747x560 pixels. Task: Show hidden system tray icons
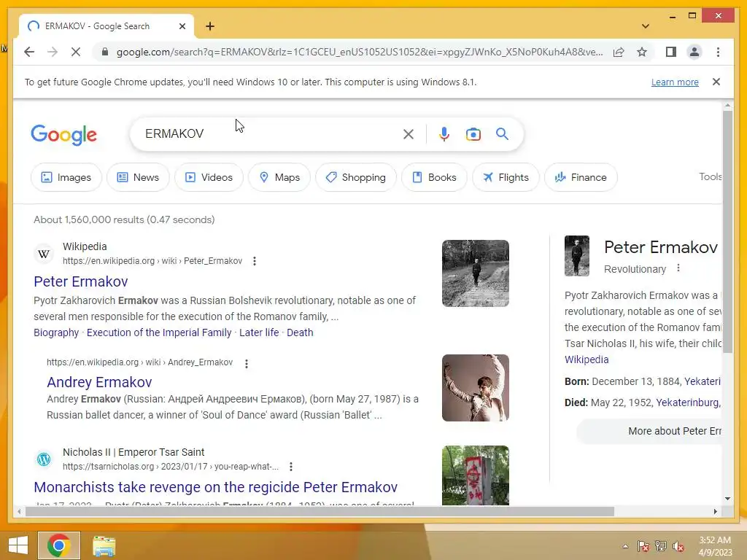[625, 546]
